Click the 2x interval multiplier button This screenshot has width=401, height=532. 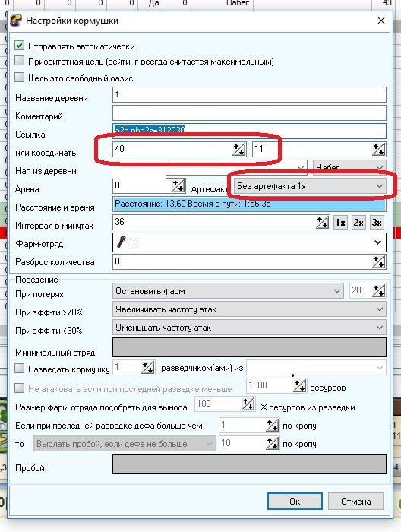tap(358, 223)
